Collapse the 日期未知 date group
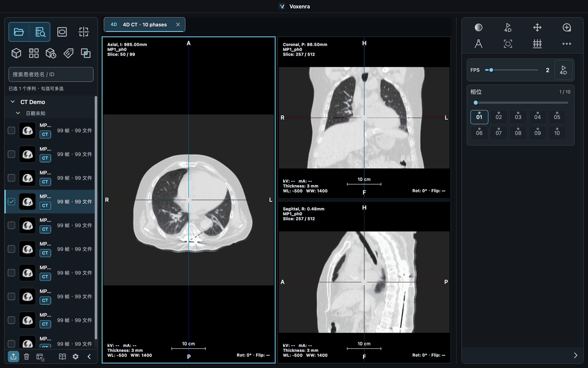 pos(18,113)
